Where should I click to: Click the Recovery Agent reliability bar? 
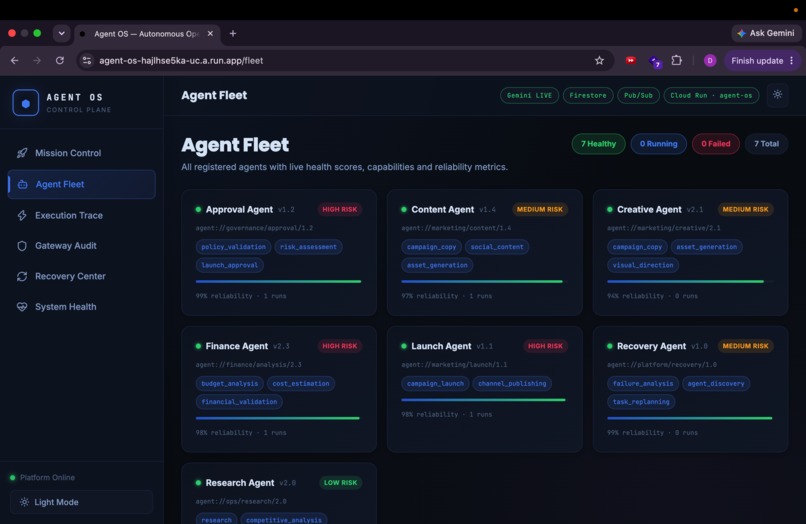click(x=690, y=418)
